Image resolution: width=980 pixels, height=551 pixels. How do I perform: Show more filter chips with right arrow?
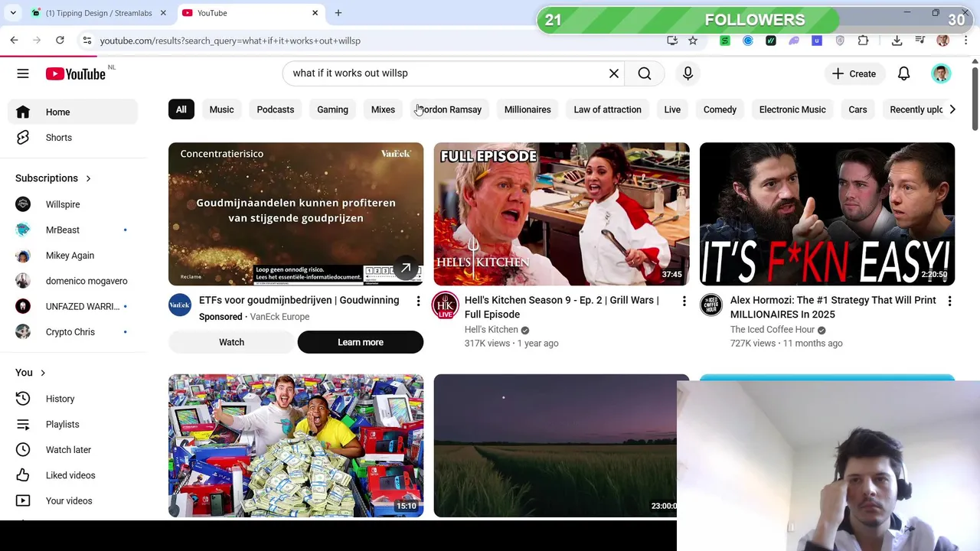point(952,109)
